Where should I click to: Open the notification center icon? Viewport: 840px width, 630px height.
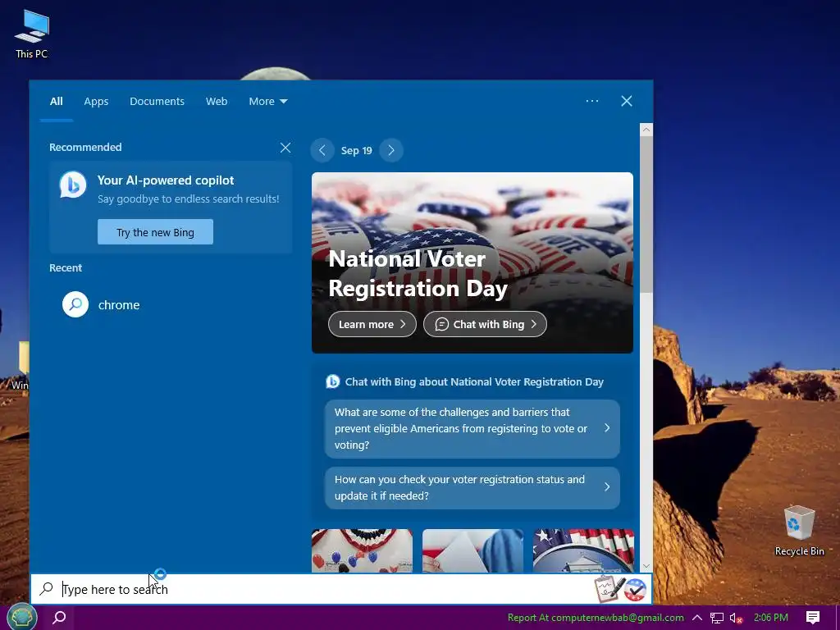click(x=813, y=617)
